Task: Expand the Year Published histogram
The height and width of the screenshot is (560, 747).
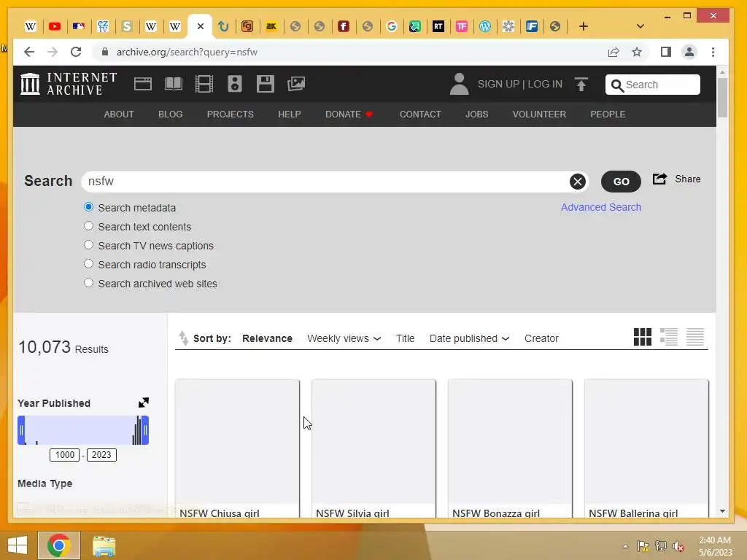Action: click(x=144, y=402)
